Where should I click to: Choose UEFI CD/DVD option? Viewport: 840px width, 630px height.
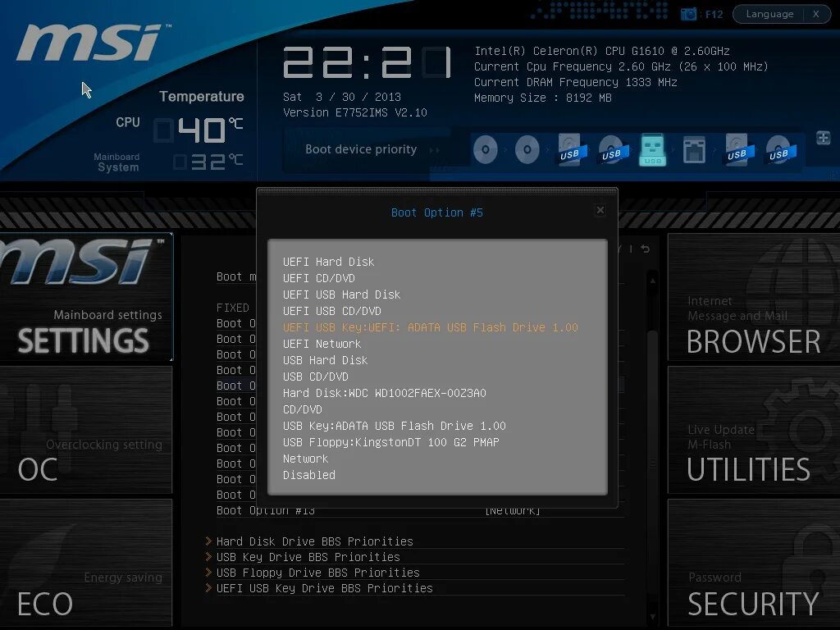(x=319, y=279)
